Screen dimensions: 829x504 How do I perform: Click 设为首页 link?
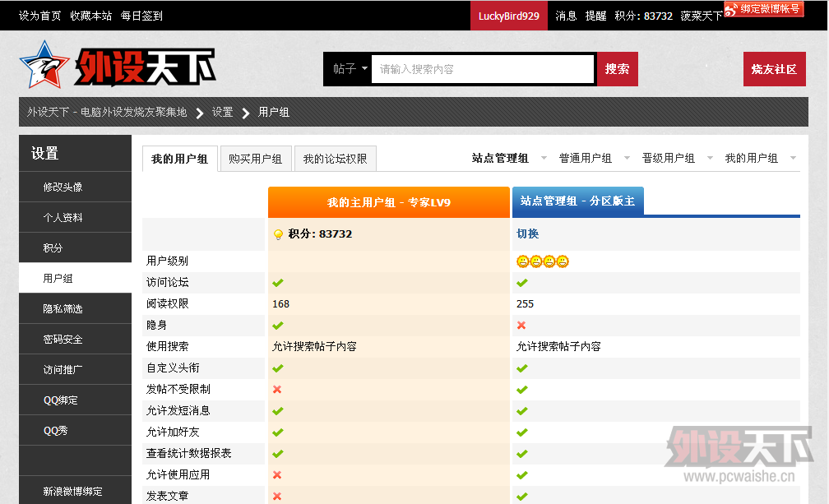pos(39,16)
